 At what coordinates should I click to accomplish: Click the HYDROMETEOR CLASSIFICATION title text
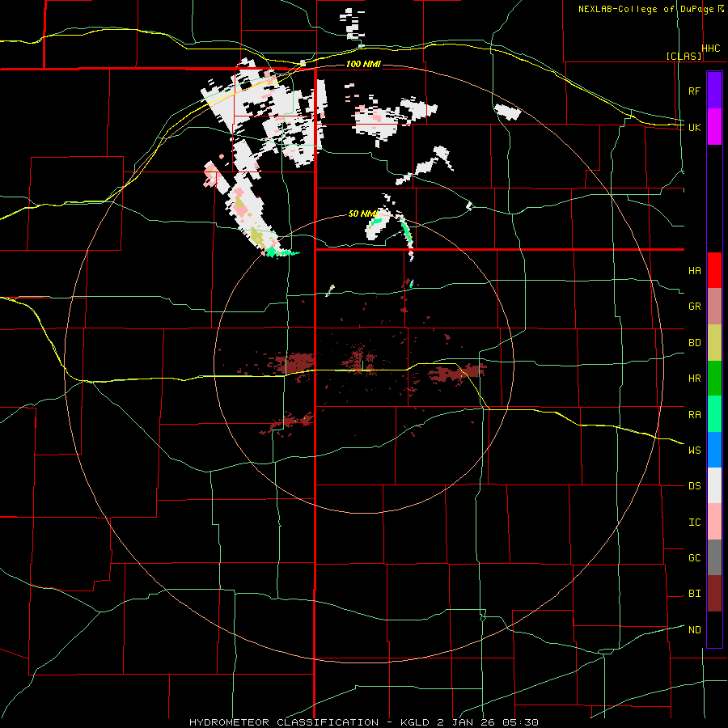pyautogui.click(x=284, y=722)
